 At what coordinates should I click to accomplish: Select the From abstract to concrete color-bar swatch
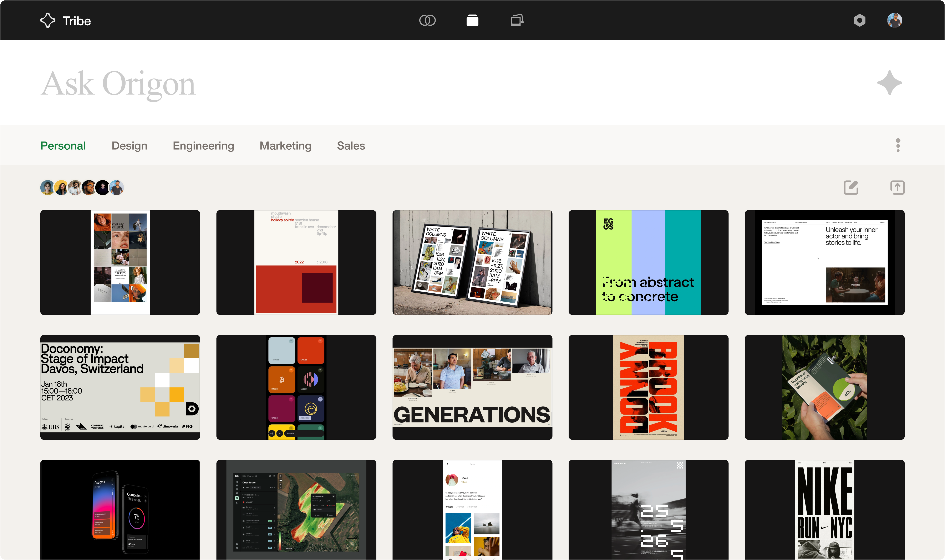(x=648, y=262)
